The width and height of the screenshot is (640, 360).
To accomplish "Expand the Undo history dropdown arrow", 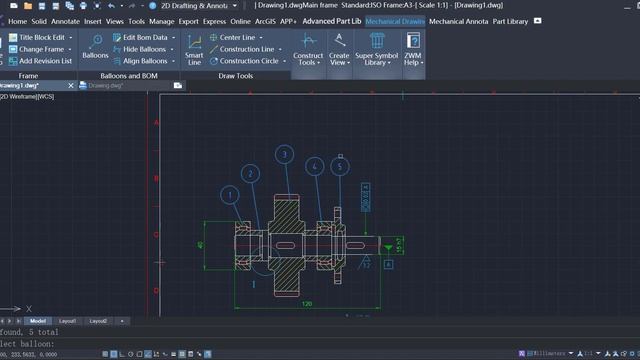I will 122,6.
